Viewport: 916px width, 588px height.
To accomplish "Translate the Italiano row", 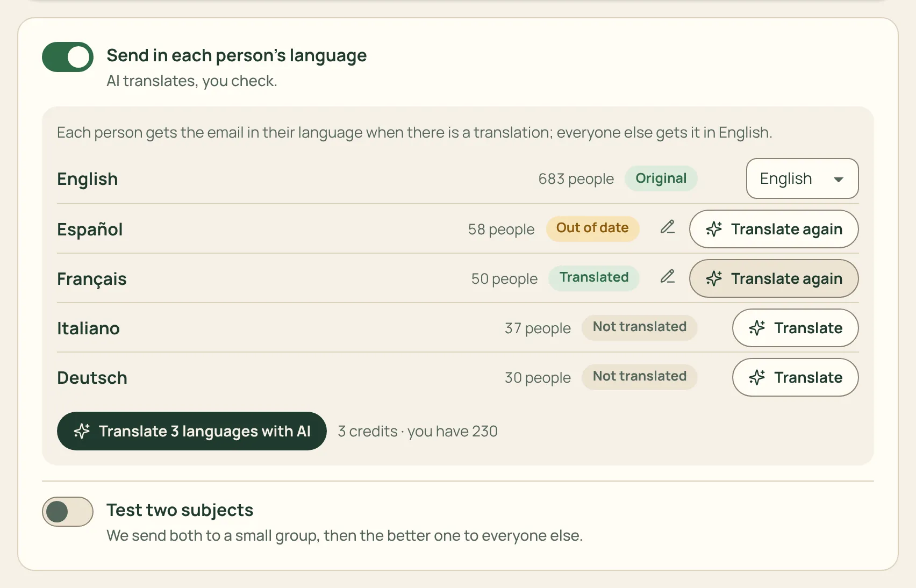I will 795,328.
